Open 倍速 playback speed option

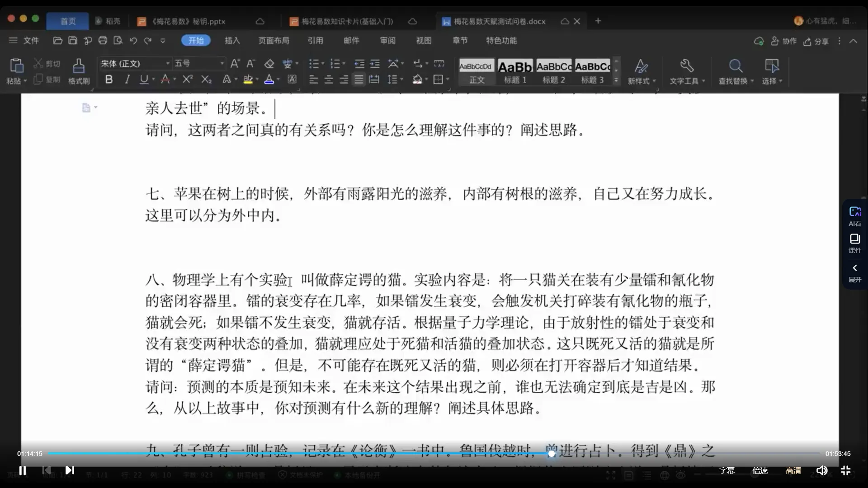pyautogui.click(x=760, y=470)
